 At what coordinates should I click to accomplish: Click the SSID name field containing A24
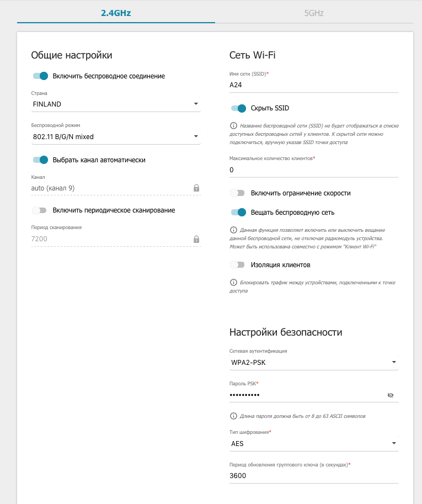pos(313,86)
